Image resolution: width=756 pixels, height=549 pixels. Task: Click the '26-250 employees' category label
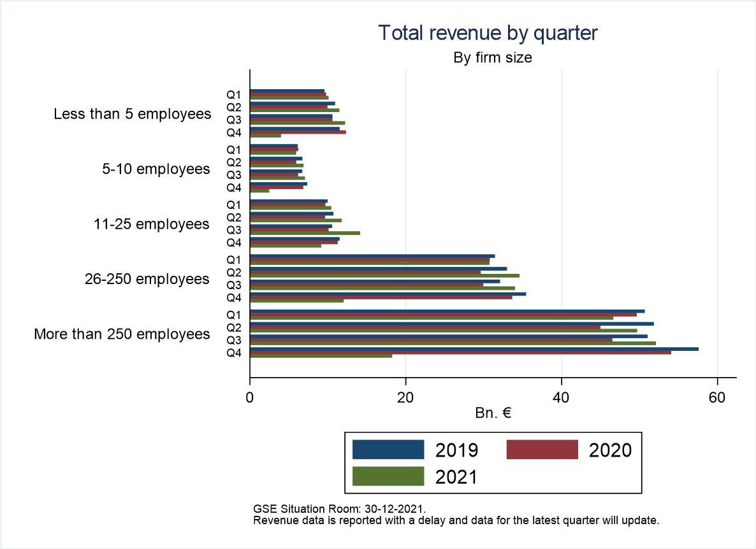(x=147, y=279)
